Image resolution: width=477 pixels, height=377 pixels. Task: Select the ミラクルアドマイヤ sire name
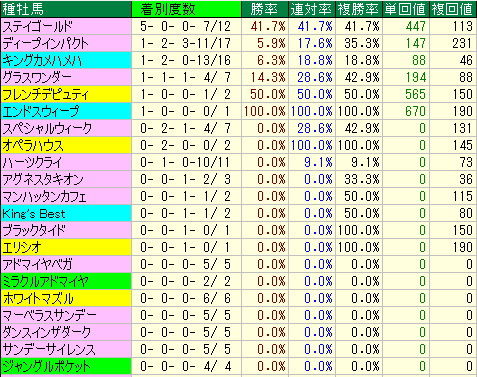tap(45, 281)
